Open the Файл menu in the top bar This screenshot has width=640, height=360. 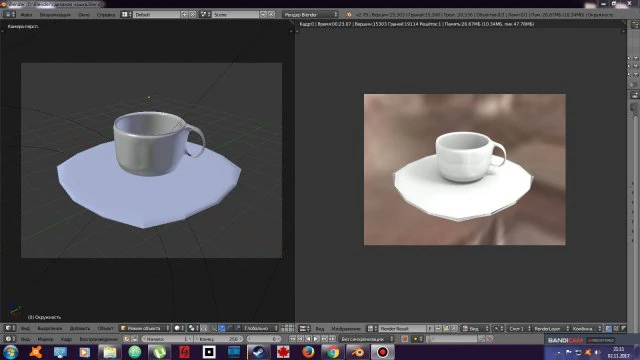pyautogui.click(x=26, y=14)
